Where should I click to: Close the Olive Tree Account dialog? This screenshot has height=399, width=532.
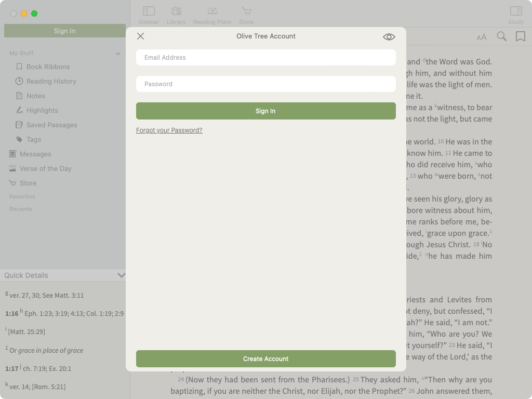tap(140, 36)
